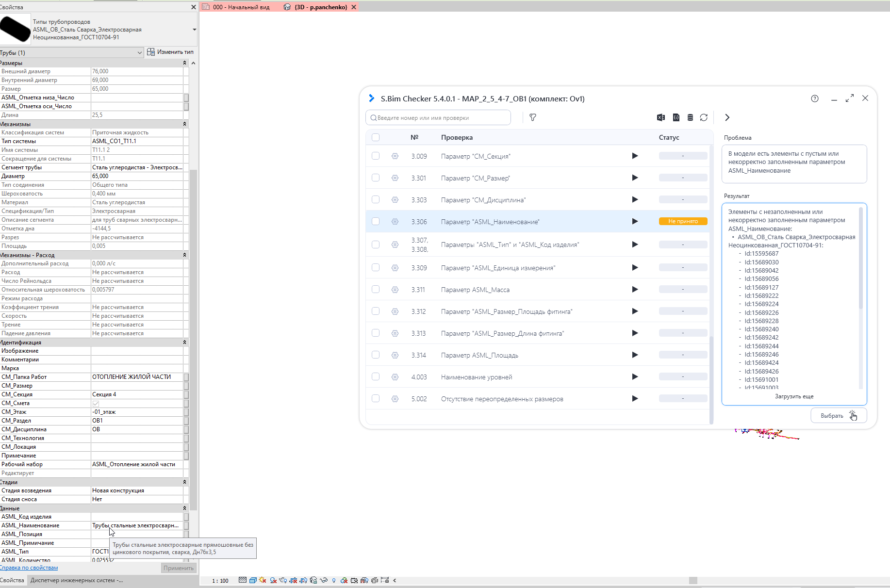Open S.Bim Checker help icon
Screen dimensions: 890x588
(815, 98)
